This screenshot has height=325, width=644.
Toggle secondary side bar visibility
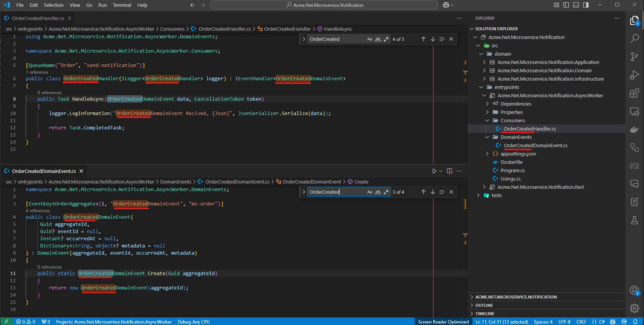click(x=586, y=5)
